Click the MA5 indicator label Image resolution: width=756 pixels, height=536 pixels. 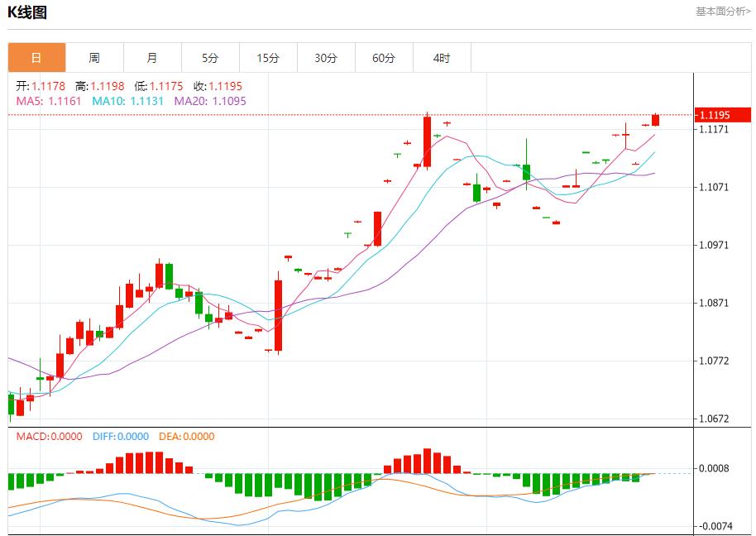pyautogui.click(x=48, y=101)
